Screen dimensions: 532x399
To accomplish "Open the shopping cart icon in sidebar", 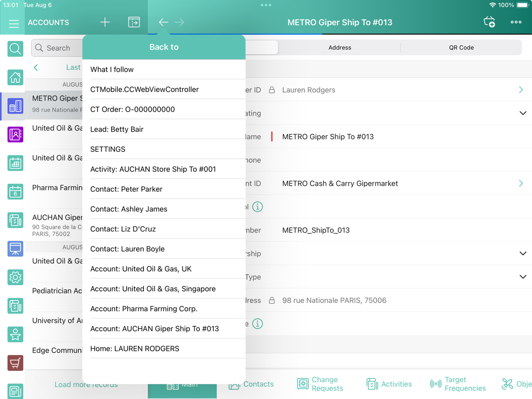I will tap(15, 363).
